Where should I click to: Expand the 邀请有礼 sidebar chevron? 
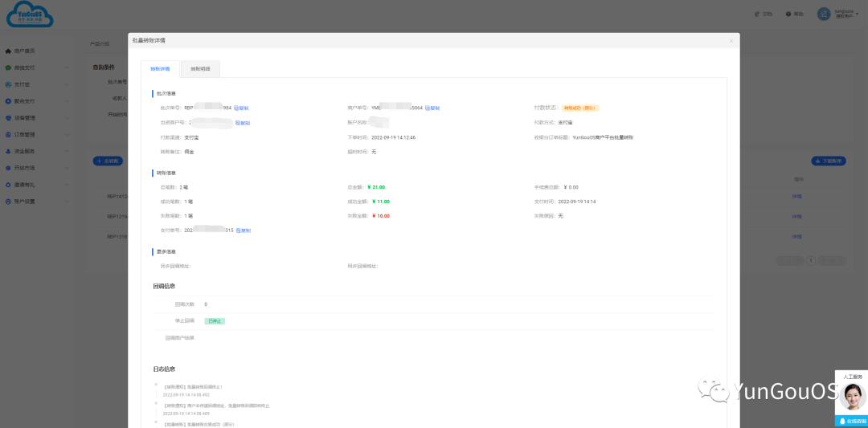coord(67,185)
